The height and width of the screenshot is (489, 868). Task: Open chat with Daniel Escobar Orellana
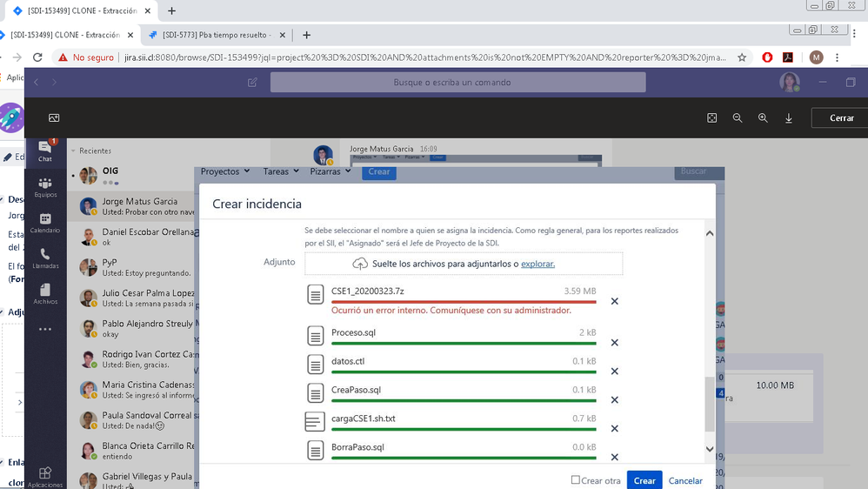131,237
